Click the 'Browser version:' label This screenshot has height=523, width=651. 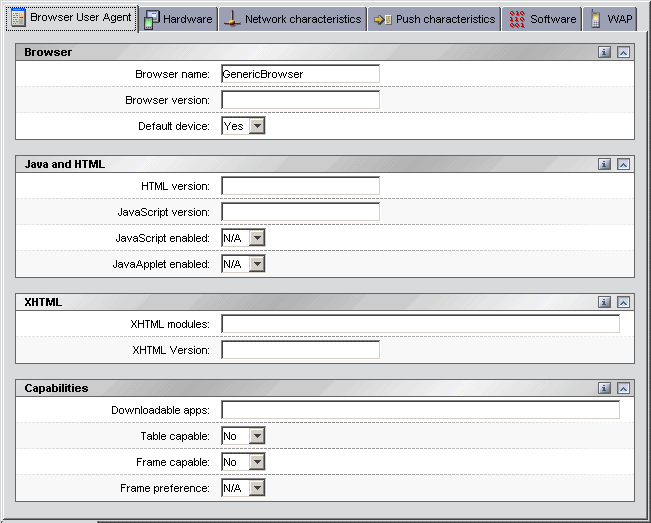[x=167, y=100]
